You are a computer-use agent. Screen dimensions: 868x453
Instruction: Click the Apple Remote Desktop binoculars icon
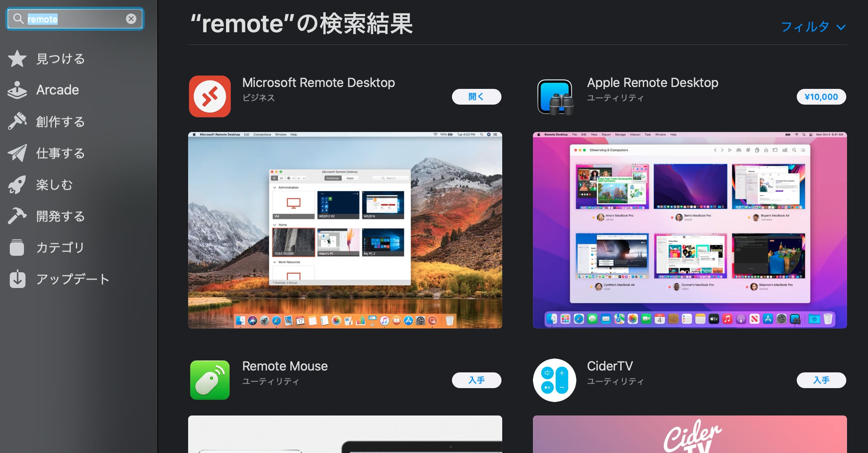click(555, 97)
